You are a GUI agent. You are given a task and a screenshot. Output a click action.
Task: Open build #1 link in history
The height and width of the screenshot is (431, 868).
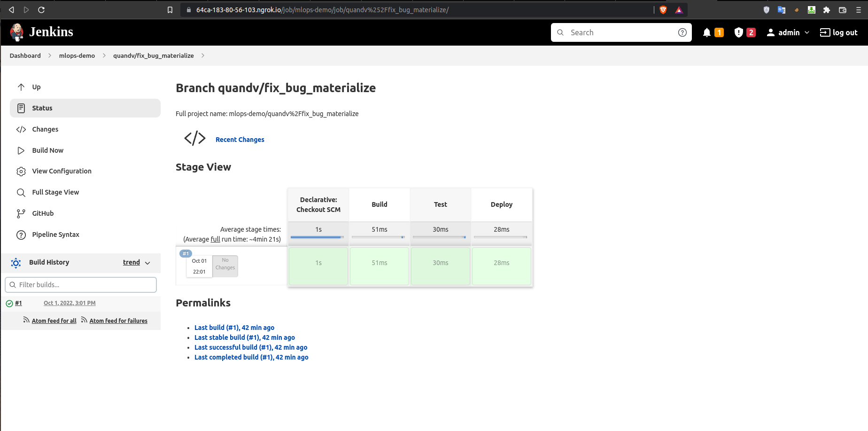18,303
